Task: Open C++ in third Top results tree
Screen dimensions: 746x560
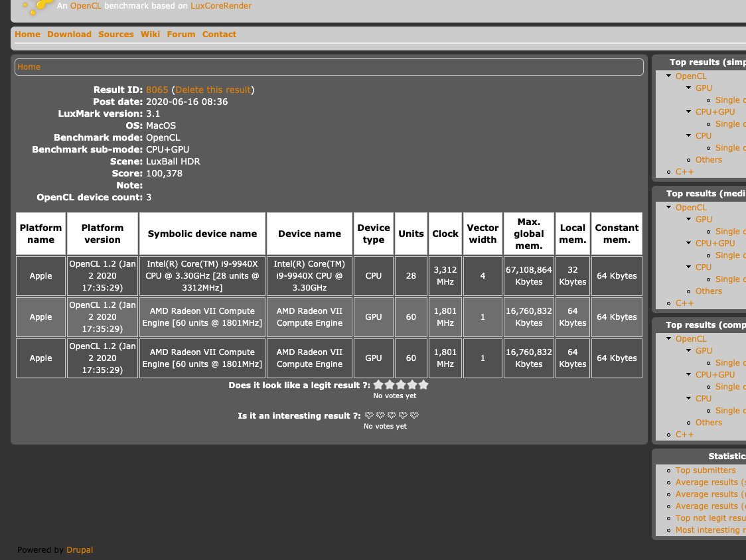Action: pos(685,435)
